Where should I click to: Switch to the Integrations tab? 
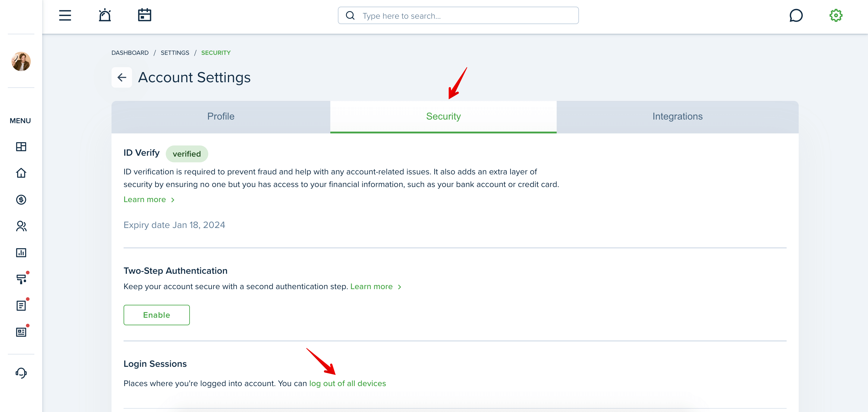click(677, 117)
